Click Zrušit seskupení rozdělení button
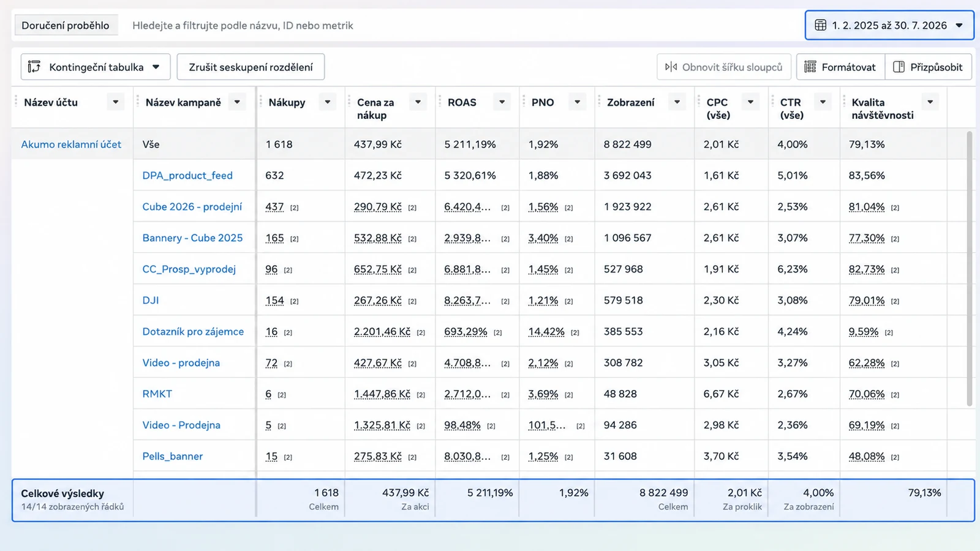 coord(251,67)
